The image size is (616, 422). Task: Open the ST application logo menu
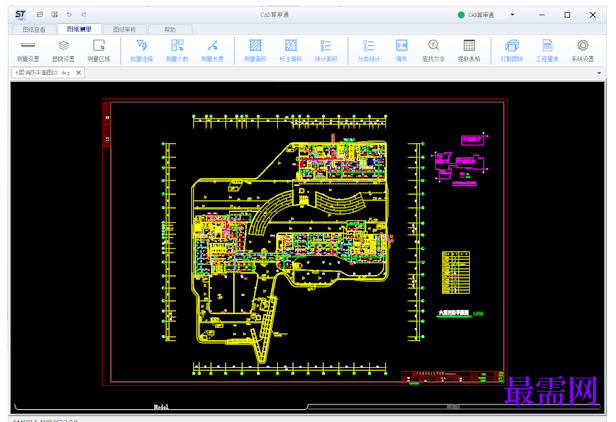click(20, 15)
